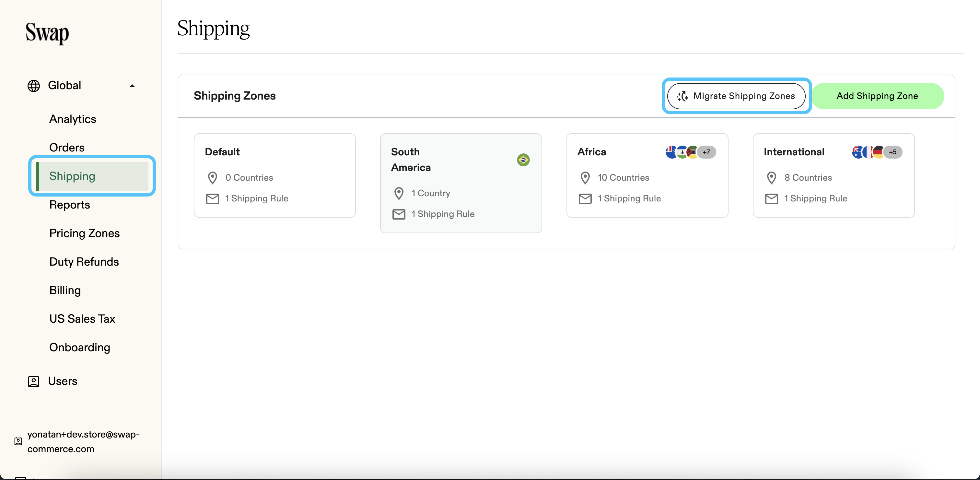This screenshot has width=980, height=480.
Task: Open Duty Refunds in sidebar
Action: pos(84,261)
